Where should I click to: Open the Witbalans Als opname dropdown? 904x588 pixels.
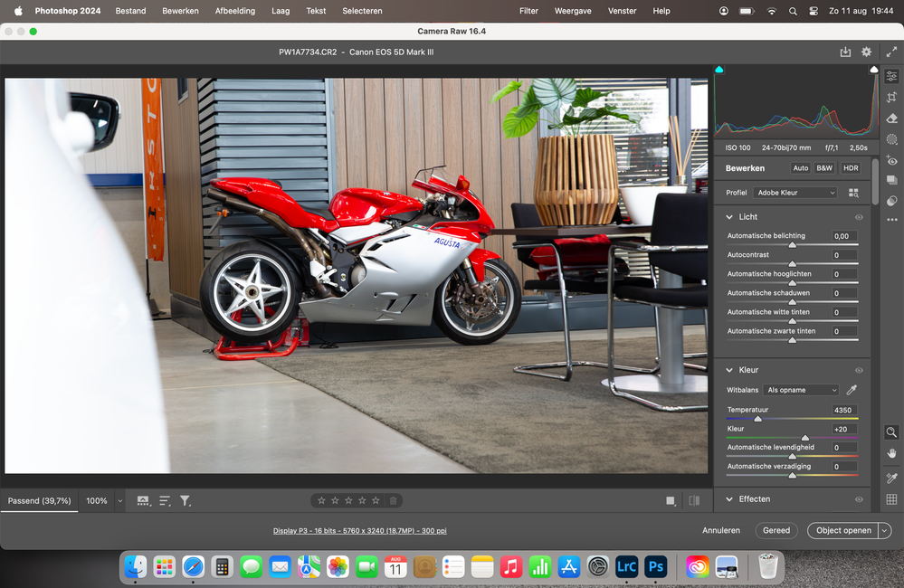coord(801,390)
